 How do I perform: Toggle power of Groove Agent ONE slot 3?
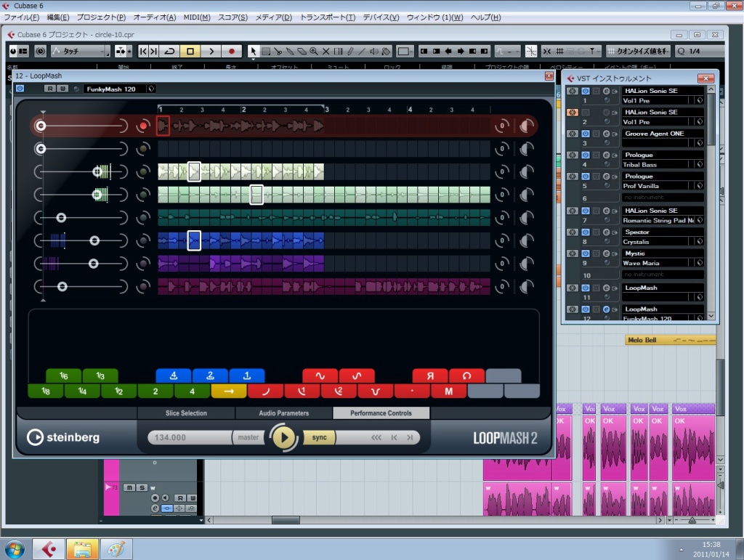pyautogui.click(x=586, y=134)
